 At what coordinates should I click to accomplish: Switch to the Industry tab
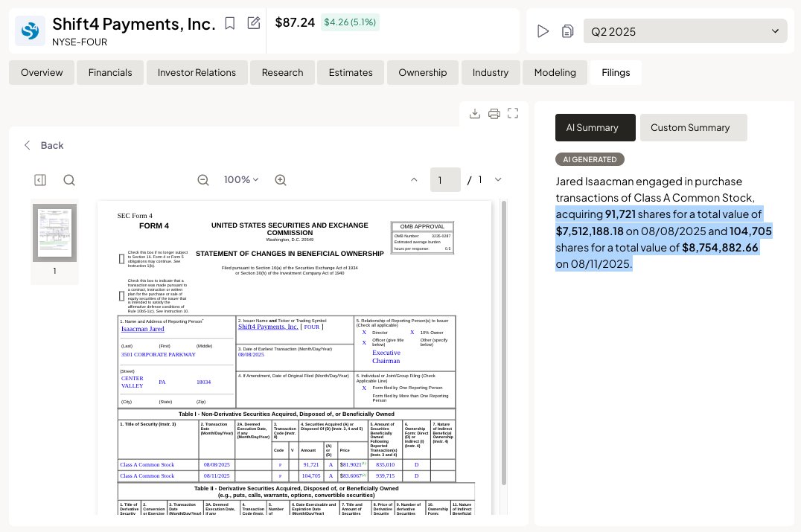tap(491, 72)
